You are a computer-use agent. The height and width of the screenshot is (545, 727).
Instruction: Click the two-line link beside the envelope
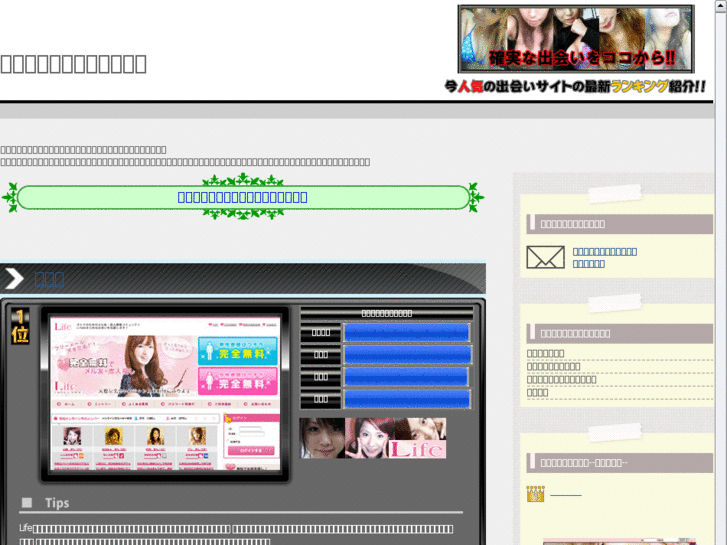coord(605,257)
